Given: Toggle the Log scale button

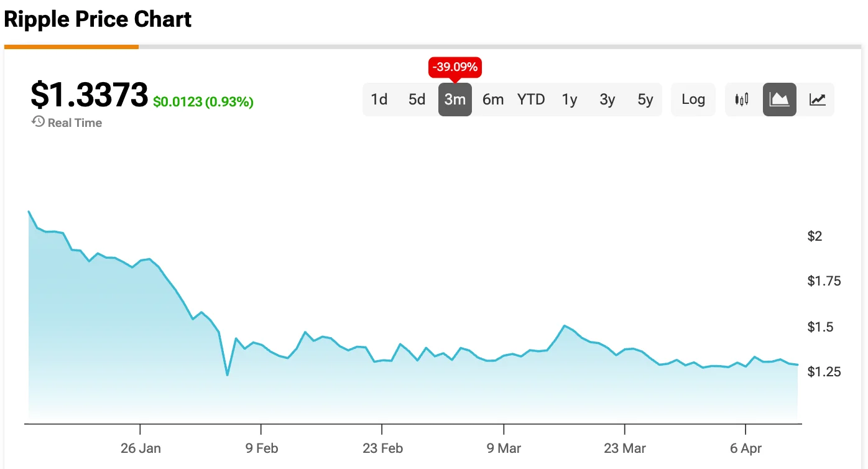Looking at the screenshot, I should (693, 100).
